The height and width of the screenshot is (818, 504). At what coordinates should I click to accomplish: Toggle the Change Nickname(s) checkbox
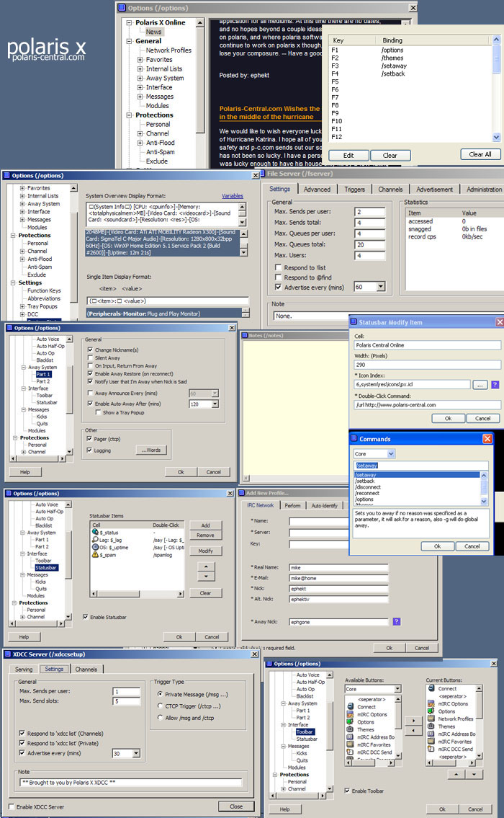point(90,350)
